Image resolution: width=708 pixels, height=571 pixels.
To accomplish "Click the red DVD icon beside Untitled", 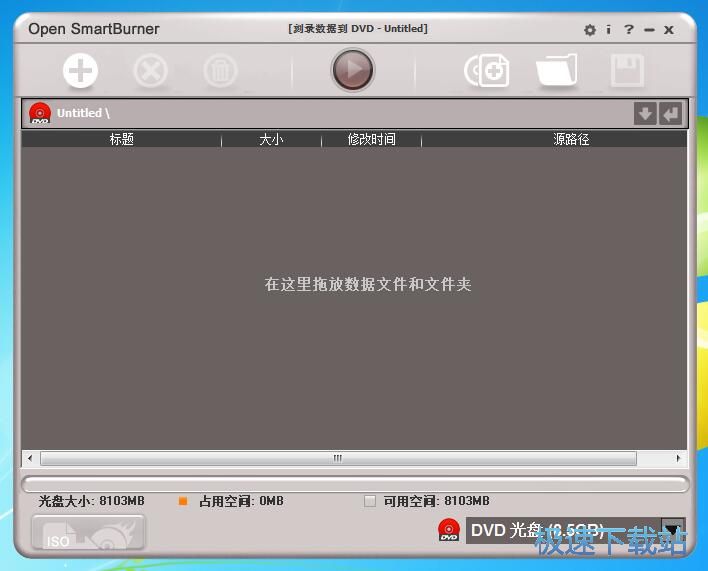I will 40,113.
